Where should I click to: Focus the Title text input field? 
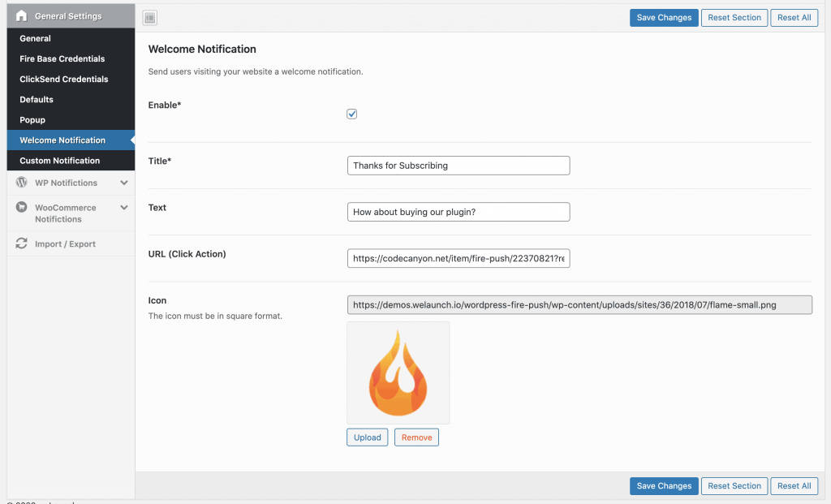coord(458,166)
